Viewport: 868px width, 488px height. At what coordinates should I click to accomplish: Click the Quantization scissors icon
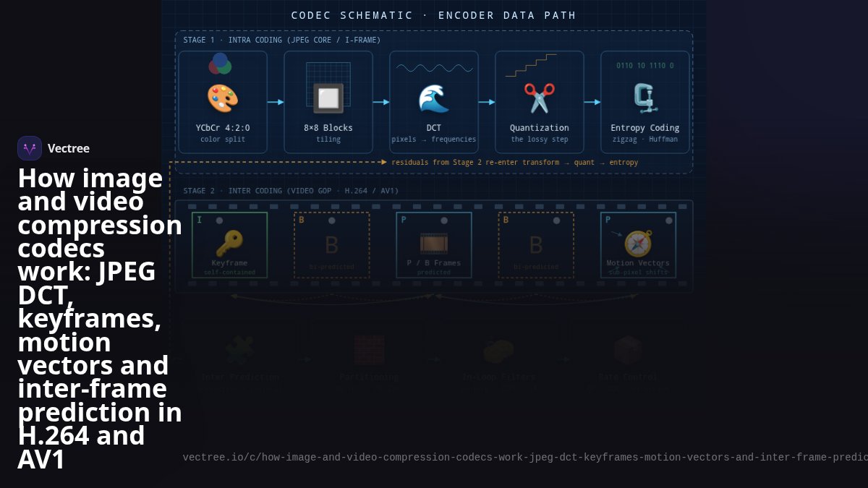(540, 98)
